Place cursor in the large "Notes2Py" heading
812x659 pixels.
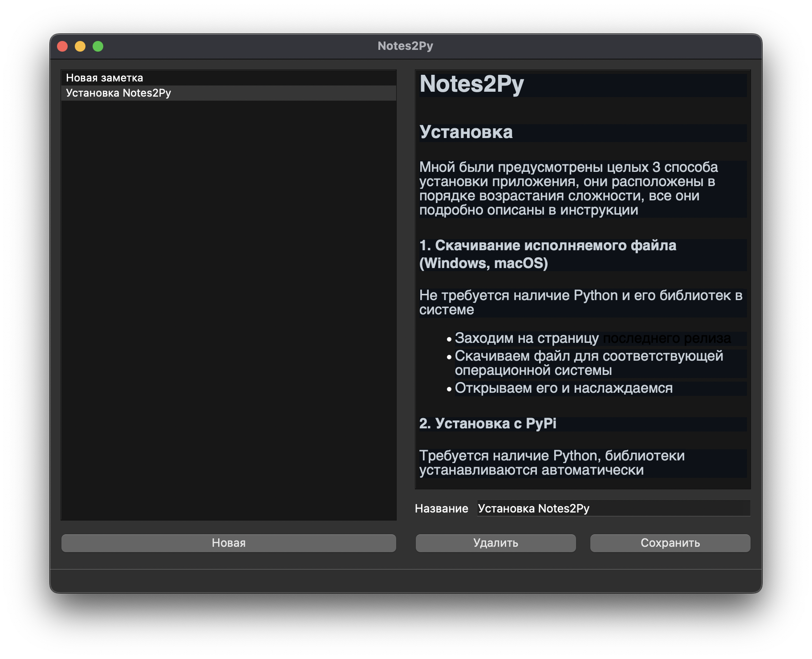[x=471, y=84]
